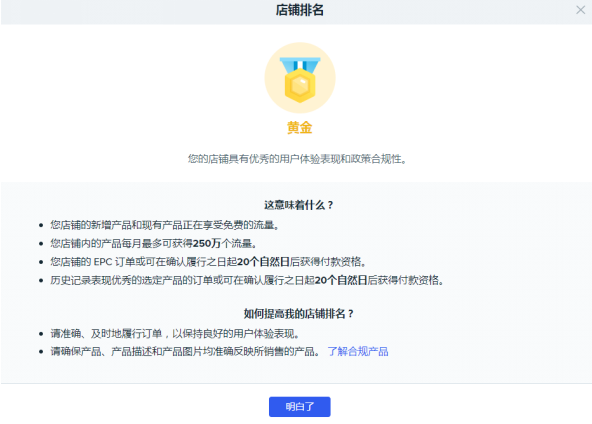Select the line starting 请确保产品、产品描述
Screen dimensions: 592x424
(x=185, y=352)
